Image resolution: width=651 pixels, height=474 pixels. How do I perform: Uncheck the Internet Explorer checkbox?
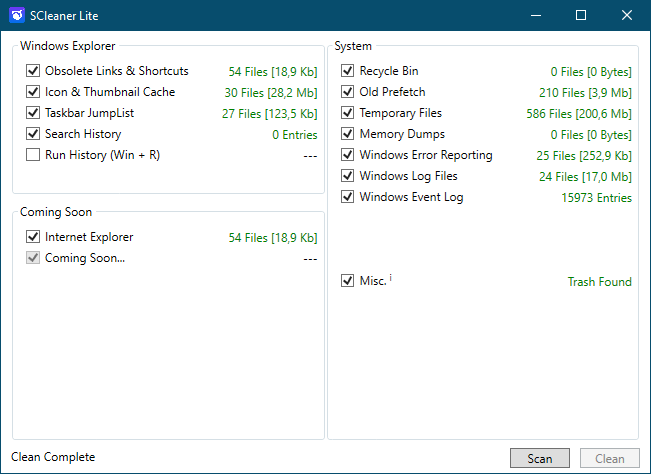pos(33,237)
